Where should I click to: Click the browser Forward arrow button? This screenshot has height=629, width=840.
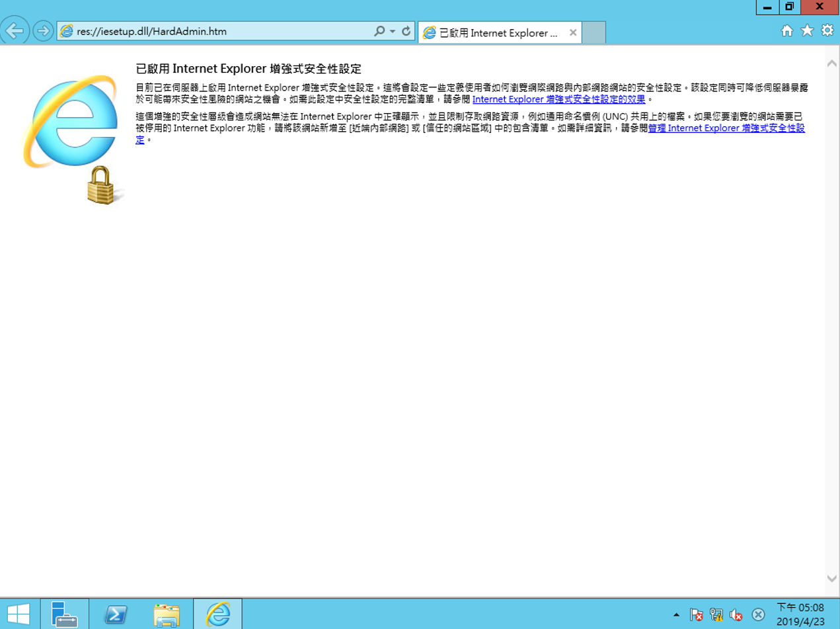[42, 30]
